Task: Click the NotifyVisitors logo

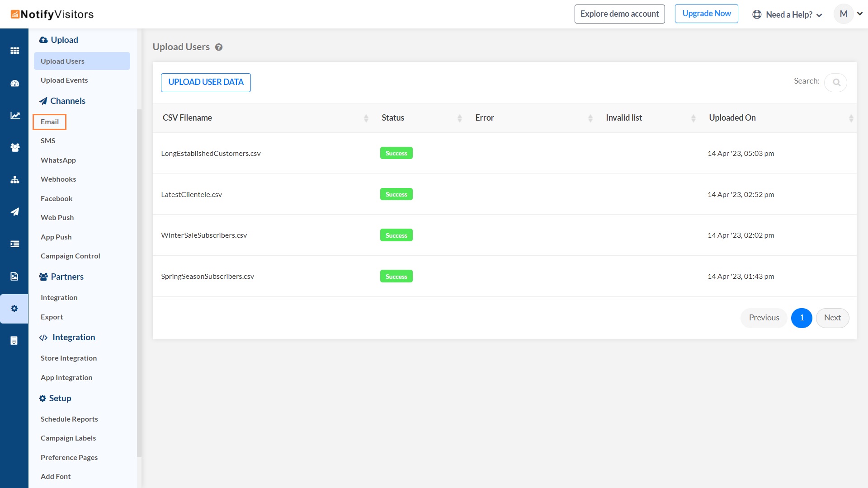Action: [52, 14]
